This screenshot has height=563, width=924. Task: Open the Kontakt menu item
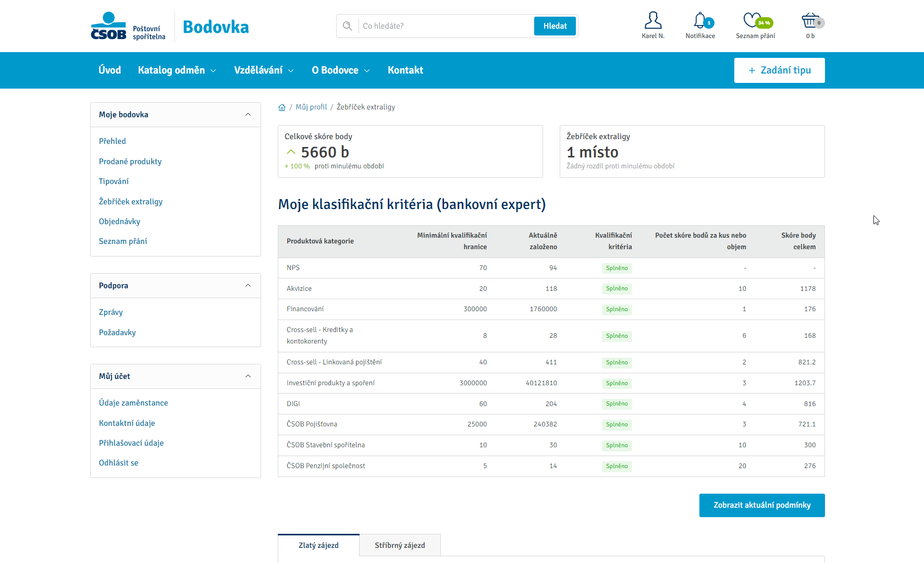point(405,70)
